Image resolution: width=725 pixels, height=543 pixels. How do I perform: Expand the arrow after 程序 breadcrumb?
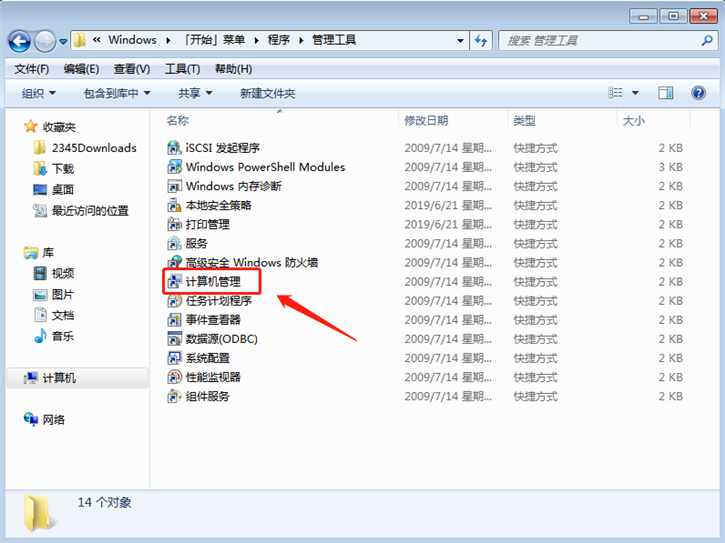click(301, 41)
